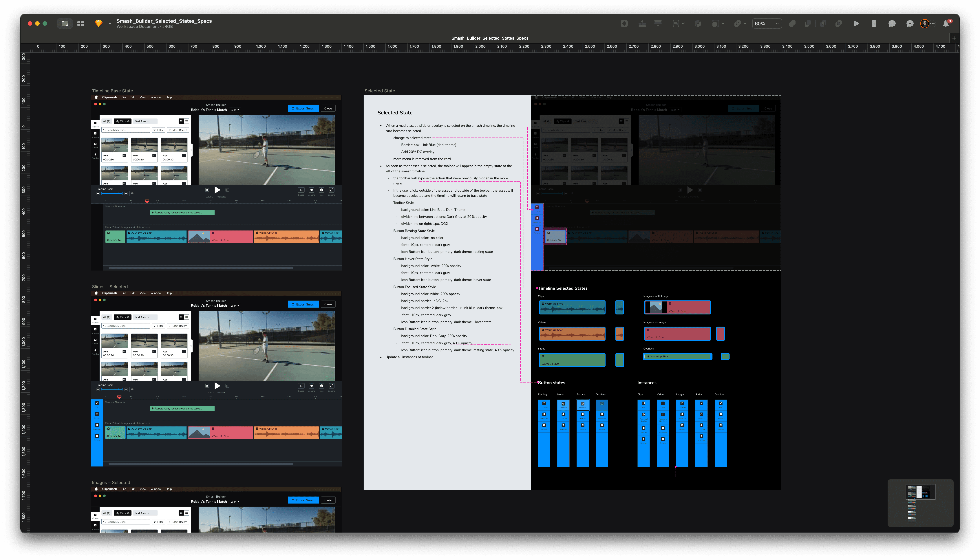This screenshot has height=560, width=980.
Task: Click the Create Symbol toolbar icon
Action: coord(624,23)
